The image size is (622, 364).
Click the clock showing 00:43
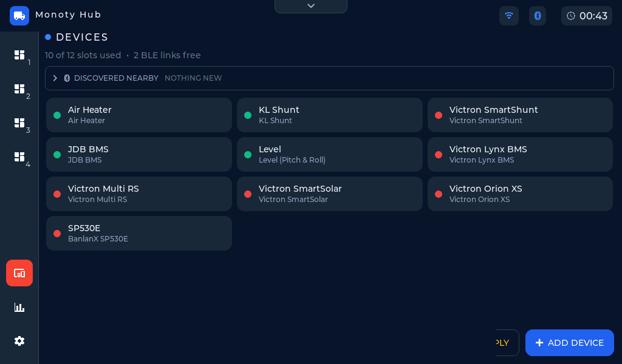point(587,16)
